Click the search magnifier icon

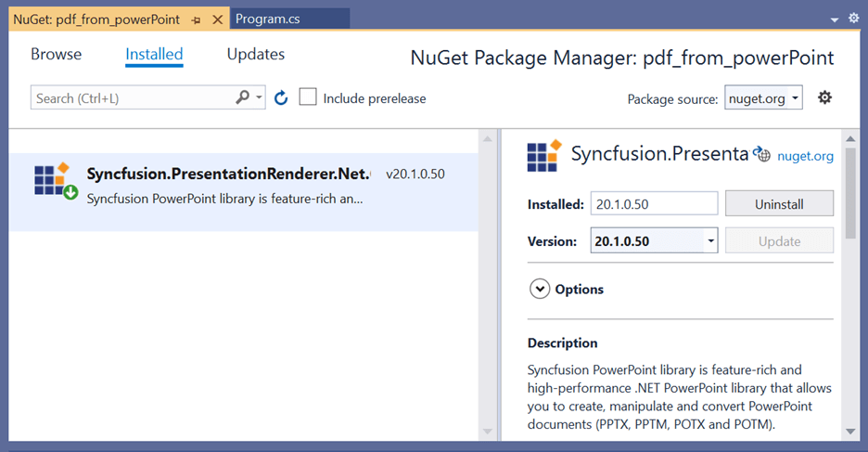tap(243, 97)
